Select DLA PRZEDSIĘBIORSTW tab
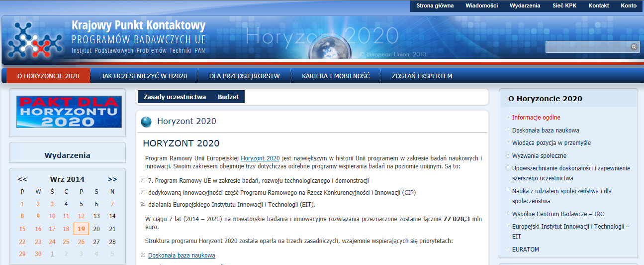 (x=244, y=76)
